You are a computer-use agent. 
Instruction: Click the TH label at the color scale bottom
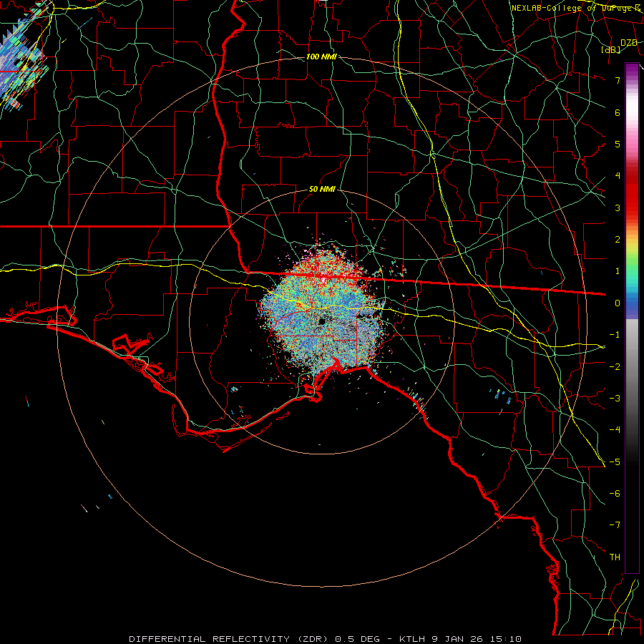(615, 557)
